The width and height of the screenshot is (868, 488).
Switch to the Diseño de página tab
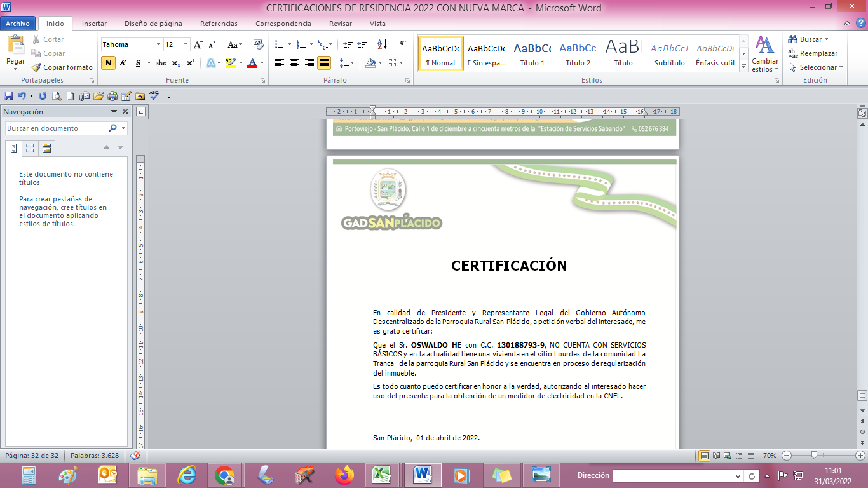(153, 24)
